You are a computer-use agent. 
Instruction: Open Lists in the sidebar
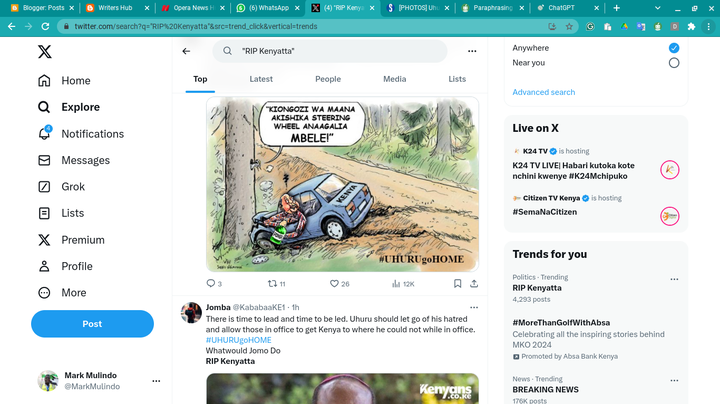[x=61, y=213]
